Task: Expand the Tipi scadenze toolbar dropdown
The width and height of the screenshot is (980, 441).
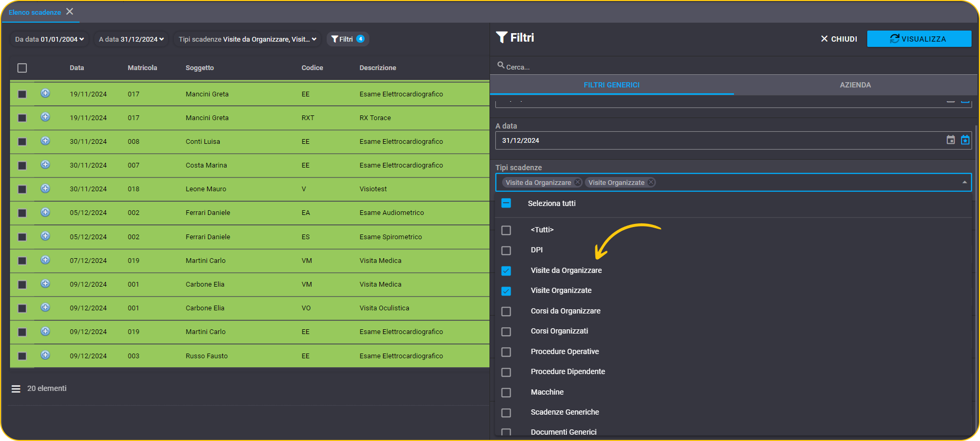Action: click(247, 39)
